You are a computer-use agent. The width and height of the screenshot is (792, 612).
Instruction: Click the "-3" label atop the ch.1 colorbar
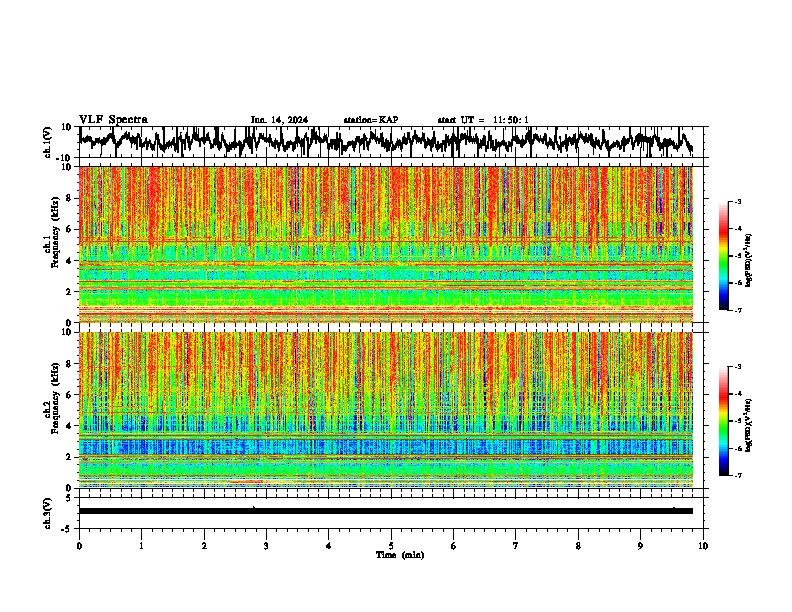(x=738, y=202)
